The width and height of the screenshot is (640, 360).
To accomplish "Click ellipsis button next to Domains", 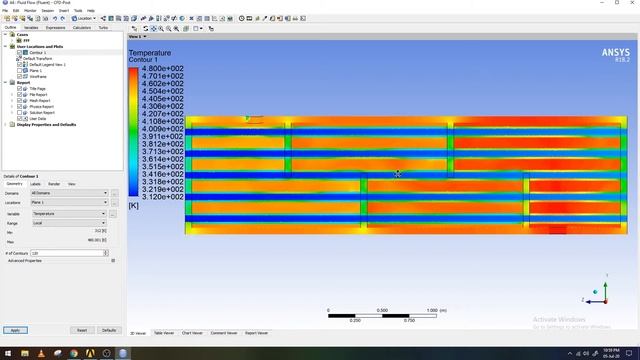I will click(x=115, y=193).
